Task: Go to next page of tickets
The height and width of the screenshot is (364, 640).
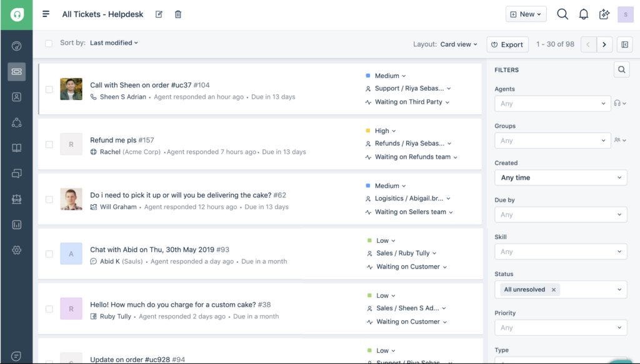Action: [x=604, y=44]
